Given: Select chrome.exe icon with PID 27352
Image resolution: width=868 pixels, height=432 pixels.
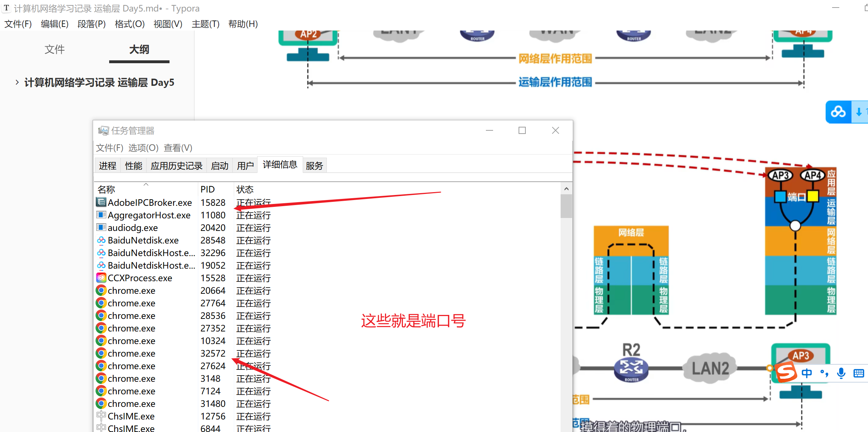Looking at the screenshot, I should (x=101, y=328).
